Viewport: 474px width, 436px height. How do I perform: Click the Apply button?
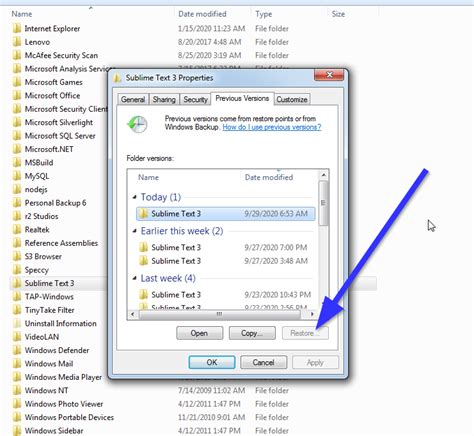tap(315, 362)
